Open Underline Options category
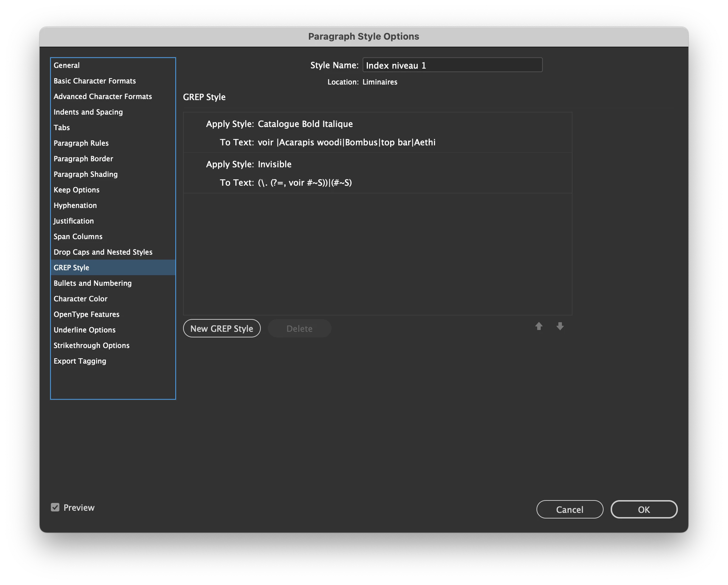 [84, 330]
